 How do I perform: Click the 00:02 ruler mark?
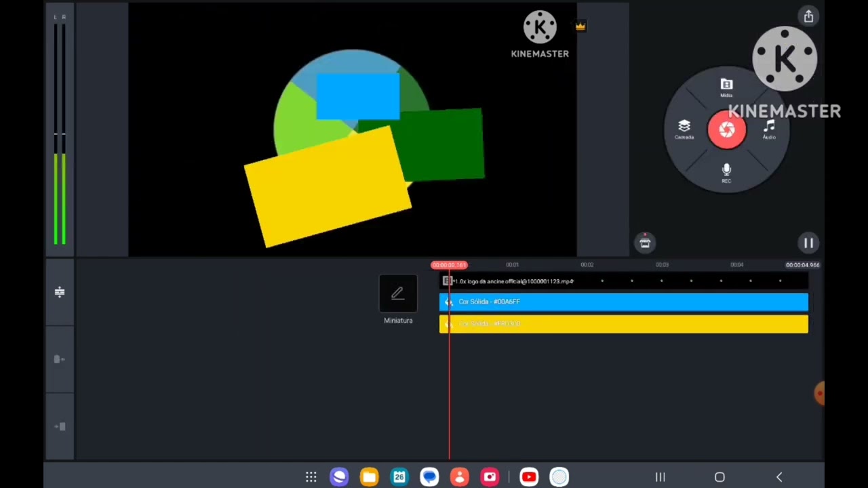point(587,265)
